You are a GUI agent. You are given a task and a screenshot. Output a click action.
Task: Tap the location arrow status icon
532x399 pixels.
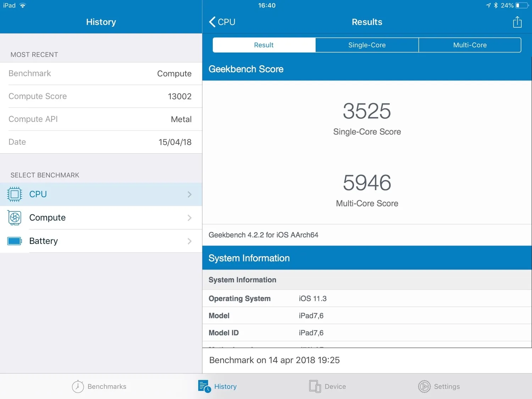click(488, 5)
